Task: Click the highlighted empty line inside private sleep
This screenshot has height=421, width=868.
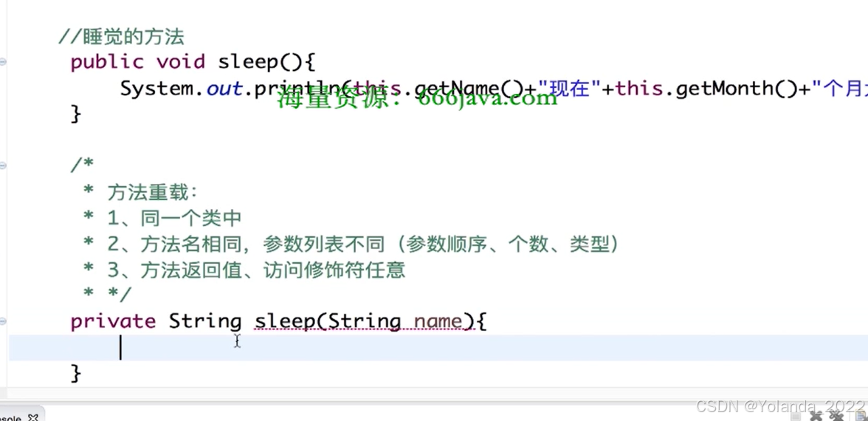Action: (x=438, y=348)
